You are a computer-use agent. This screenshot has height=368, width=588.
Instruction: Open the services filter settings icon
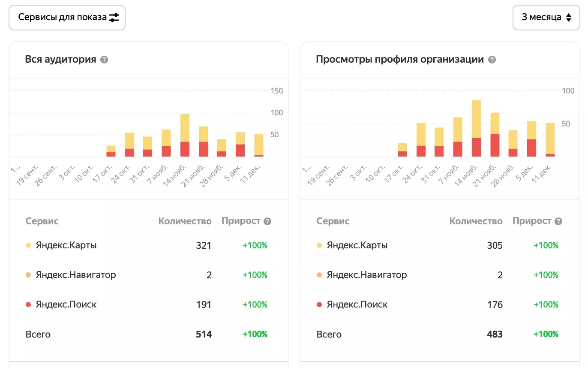click(x=114, y=18)
